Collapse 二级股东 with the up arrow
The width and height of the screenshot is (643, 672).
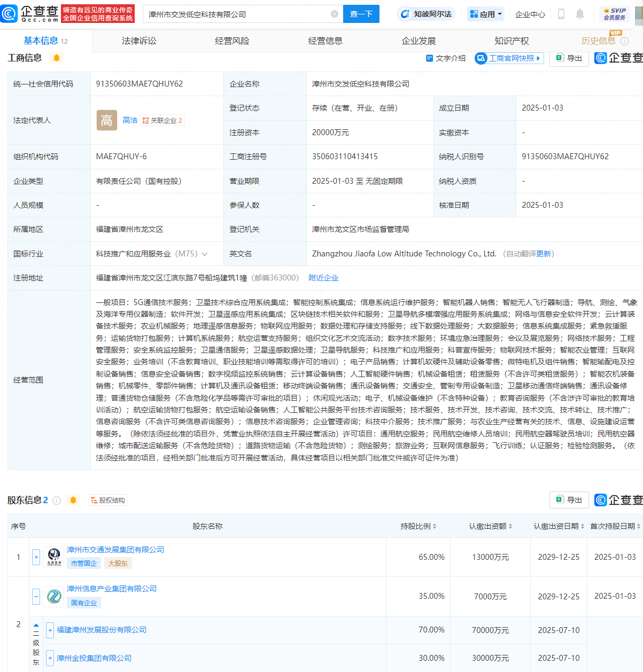(36, 625)
